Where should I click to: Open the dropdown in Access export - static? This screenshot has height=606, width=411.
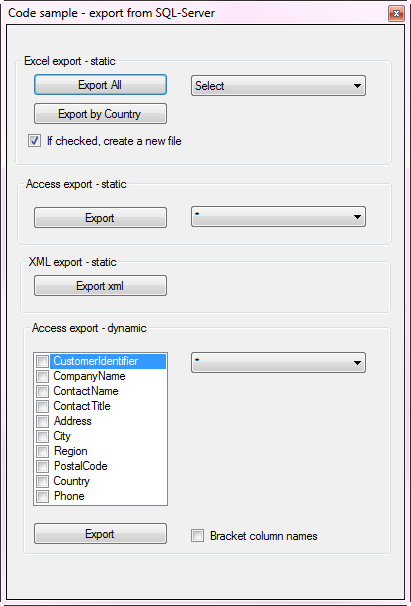coord(278,216)
